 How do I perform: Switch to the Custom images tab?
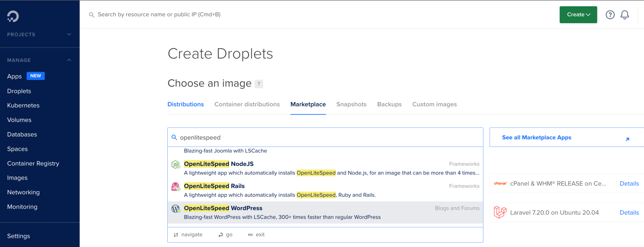point(434,104)
